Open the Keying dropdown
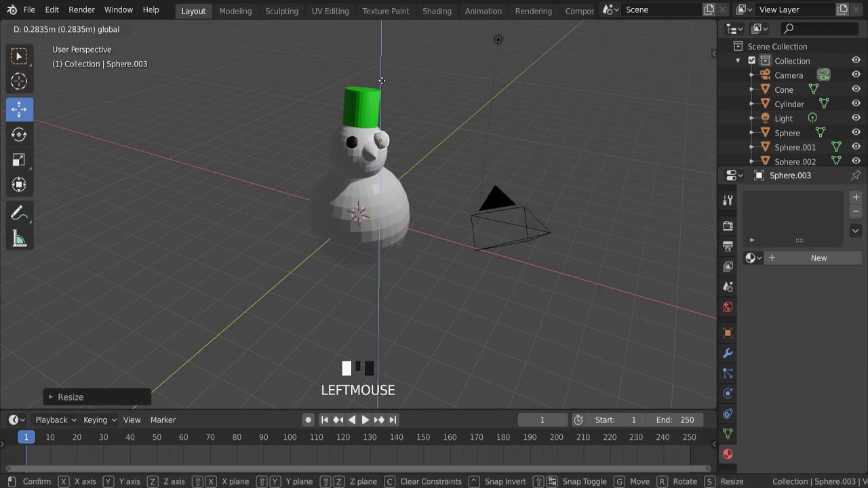Viewport: 868px width, 488px height. click(100, 420)
